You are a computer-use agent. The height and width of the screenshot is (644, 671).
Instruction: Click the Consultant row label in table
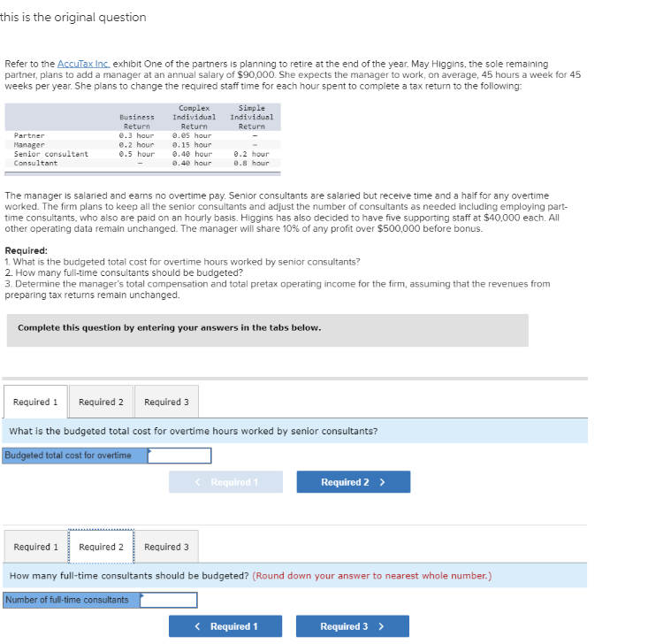click(35, 163)
